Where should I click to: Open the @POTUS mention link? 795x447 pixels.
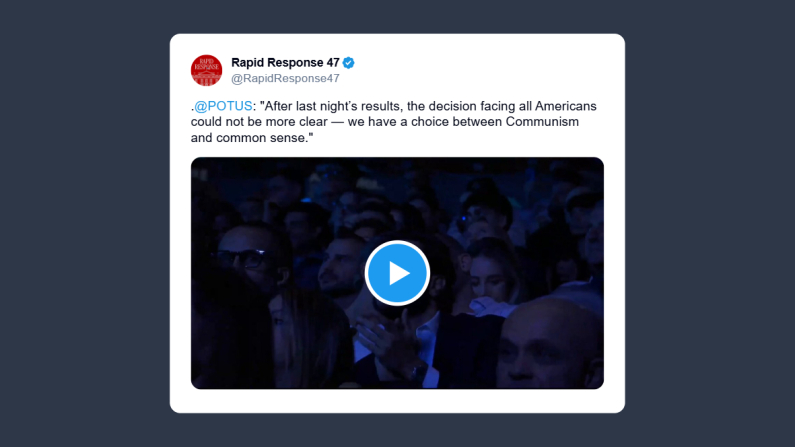coord(223,106)
